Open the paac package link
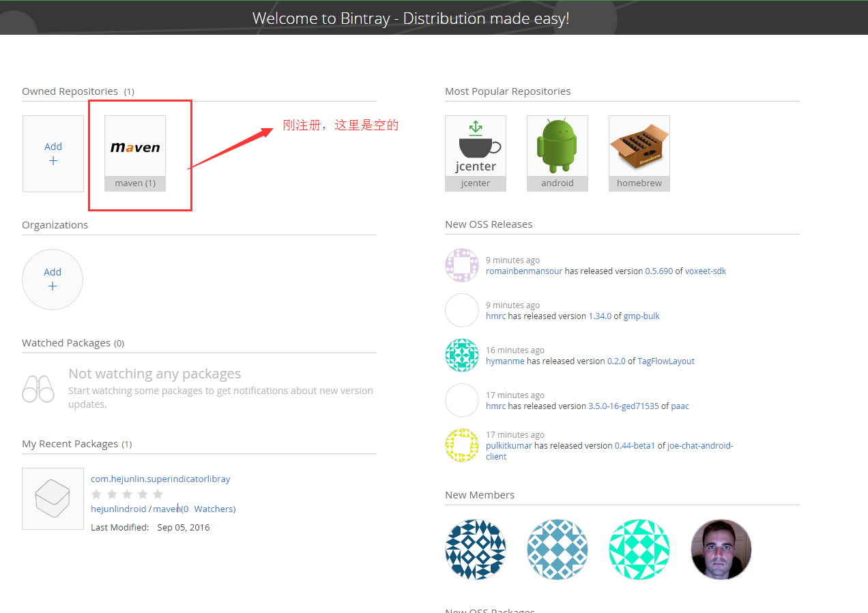 [680, 406]
